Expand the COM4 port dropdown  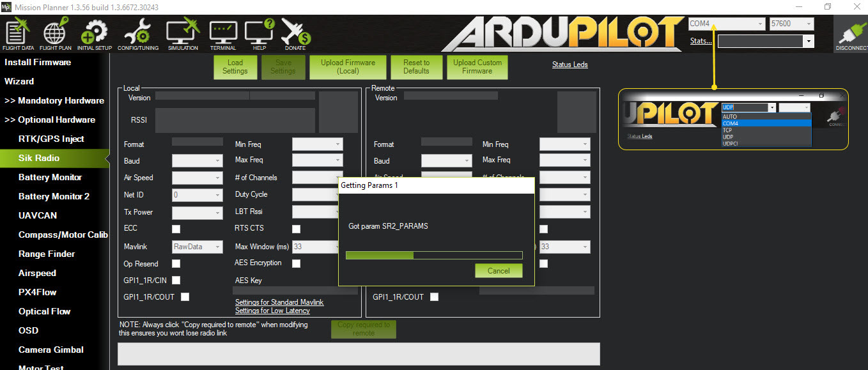[x=726, y=24]
